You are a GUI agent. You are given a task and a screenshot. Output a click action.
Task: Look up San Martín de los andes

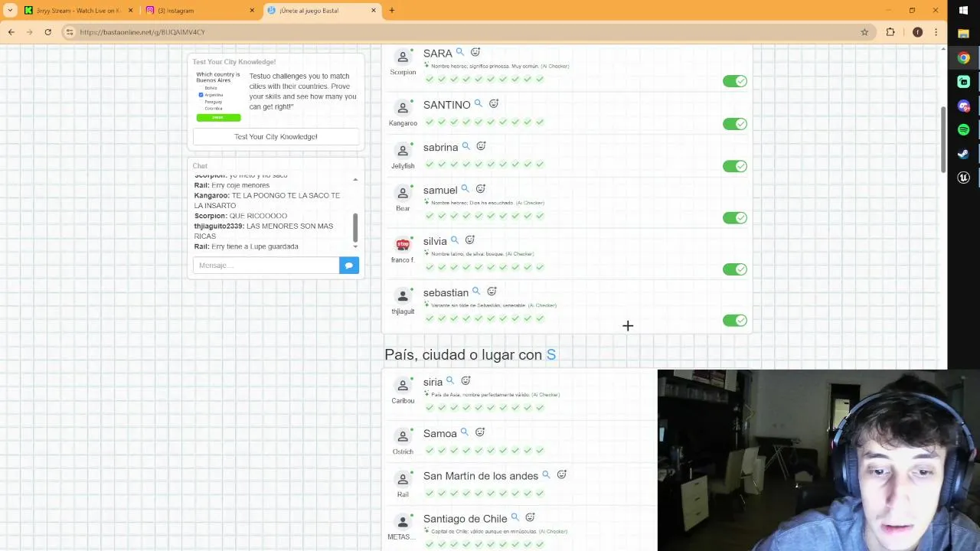[546, 475]
